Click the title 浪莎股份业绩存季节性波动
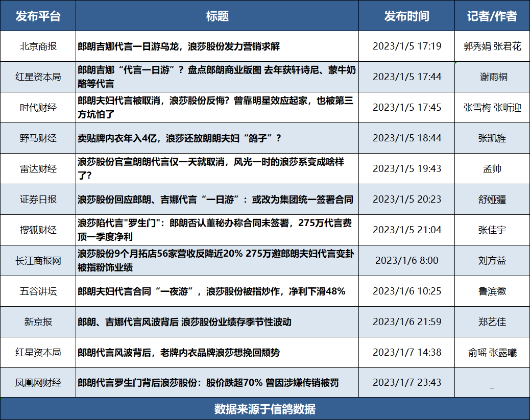The height and width of the screenshot is (420, 530). 218,322
